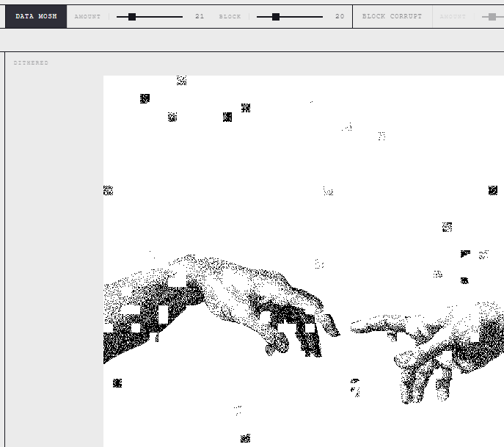Adjust the Data Mosh BLOCK slider

pos(290,17)
